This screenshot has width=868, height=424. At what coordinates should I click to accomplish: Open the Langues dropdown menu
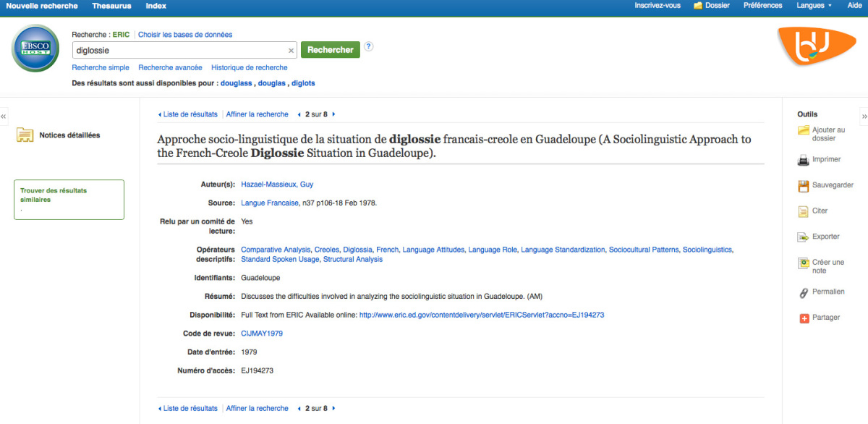[x=814, y=6]
